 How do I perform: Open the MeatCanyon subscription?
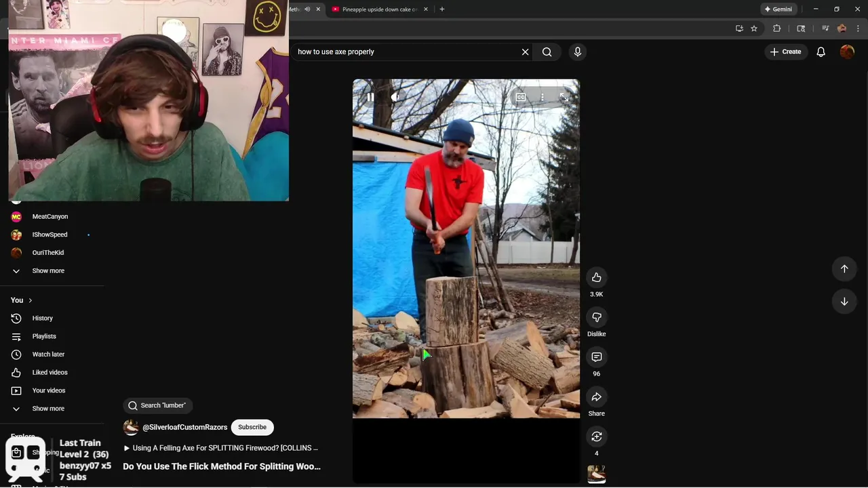pos(50,216)
